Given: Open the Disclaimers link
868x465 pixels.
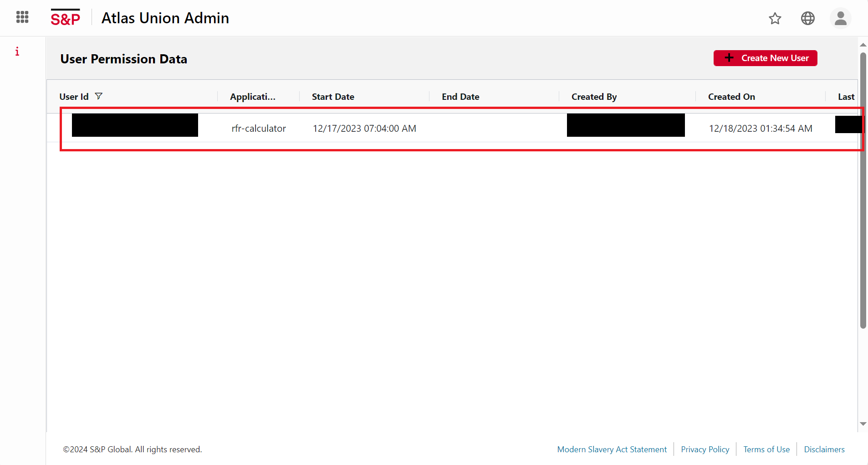Looking at the screenshot, I should tap(824, 449).
